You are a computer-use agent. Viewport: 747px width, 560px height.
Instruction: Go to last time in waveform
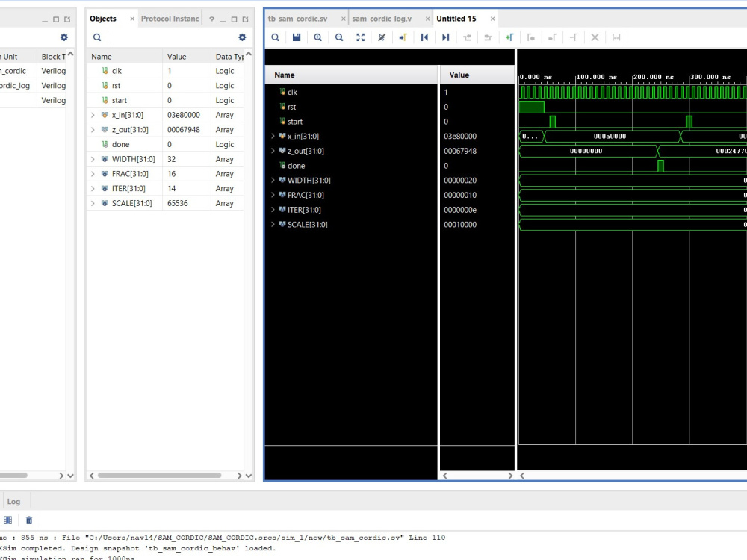click(445, 37)
